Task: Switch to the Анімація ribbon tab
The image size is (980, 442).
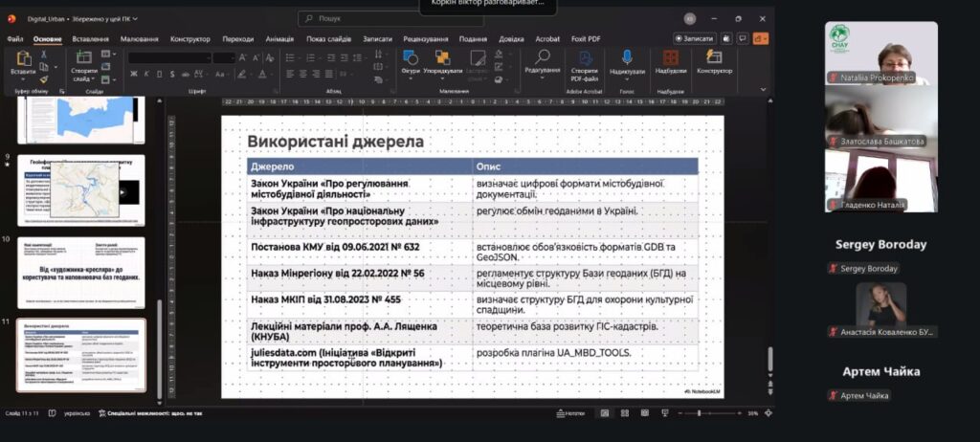Action: point(279,39)
